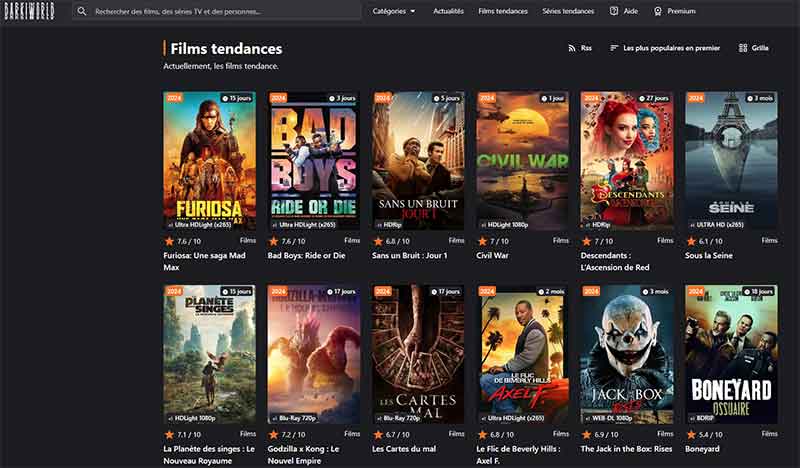Click title 'Sans un Bruit : Jour 1'

(x=409, y=255)
